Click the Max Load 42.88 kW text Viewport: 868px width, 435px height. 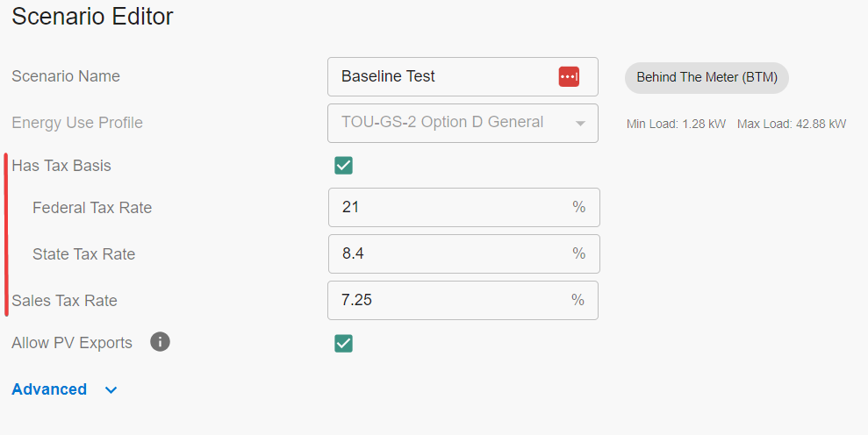[792, 125]
